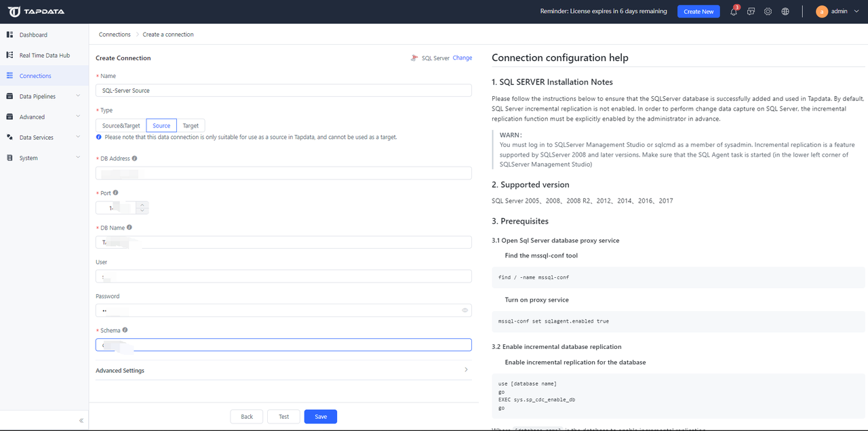Click the Create New button
This screenshot has height=431, width=868.
698,12
